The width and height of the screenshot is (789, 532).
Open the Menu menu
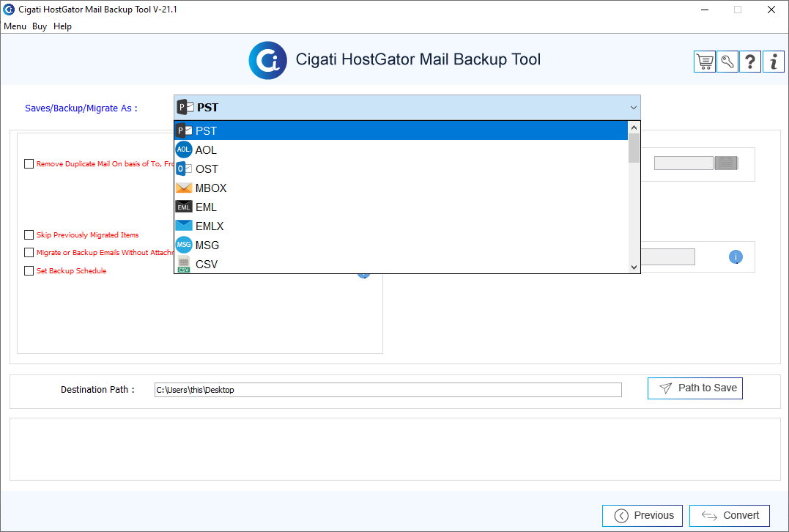(x=15, y=26)
